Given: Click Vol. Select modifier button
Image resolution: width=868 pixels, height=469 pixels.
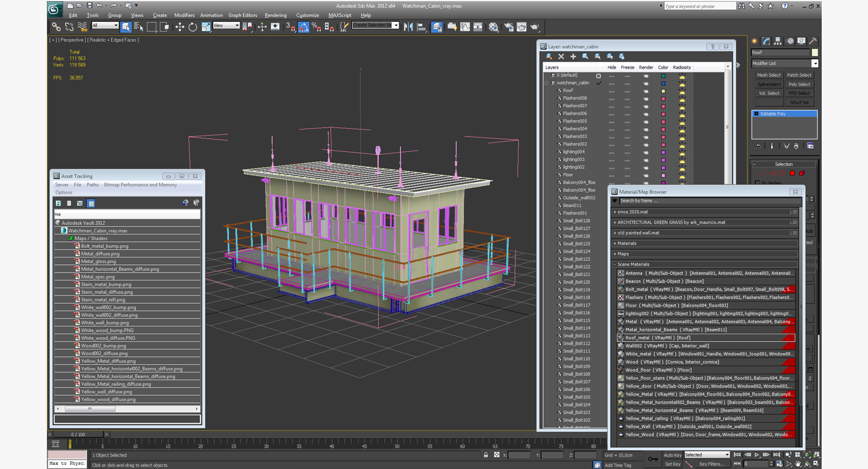Looking at the screenshot, I should click(x=768, y=93).
